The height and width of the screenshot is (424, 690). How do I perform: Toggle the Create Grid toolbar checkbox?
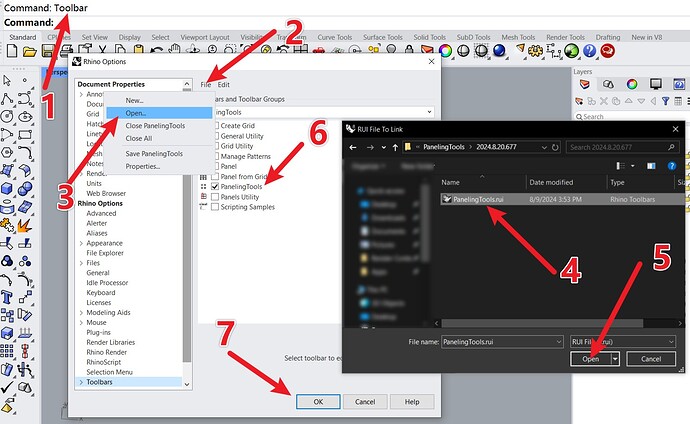pyautogui.click(x=216, y=126)
